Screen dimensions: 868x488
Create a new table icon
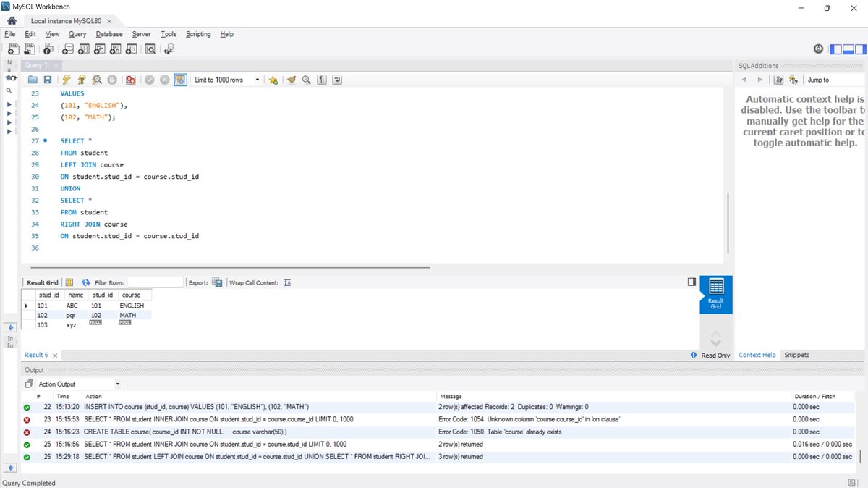point(83,49)
